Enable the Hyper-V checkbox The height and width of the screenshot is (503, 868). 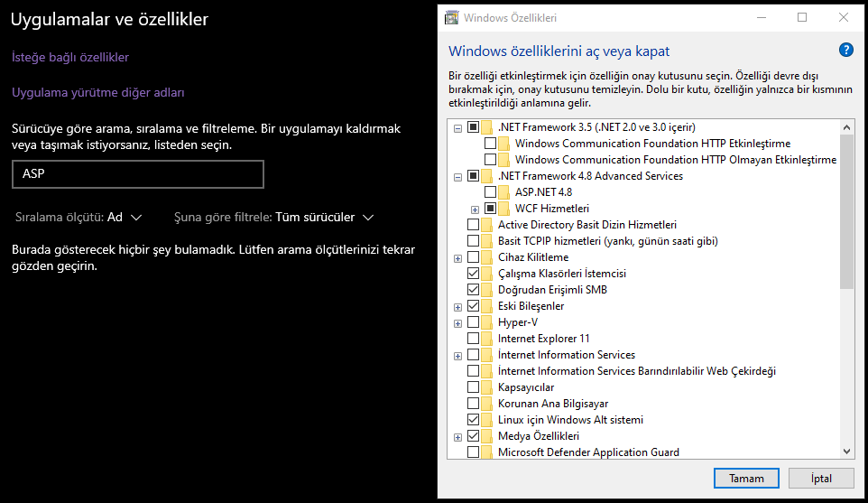click(x=473, y=321)
